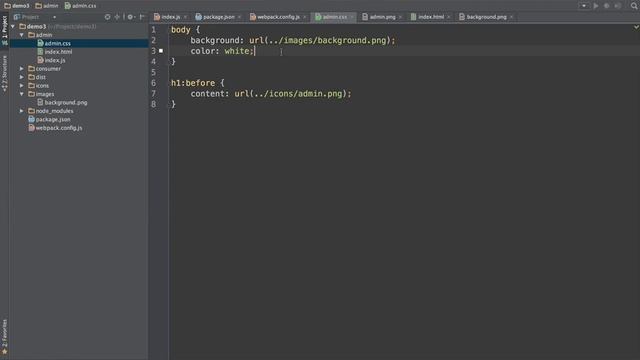
Task: Open the Project panel settings gear
Action: (131, 17)
